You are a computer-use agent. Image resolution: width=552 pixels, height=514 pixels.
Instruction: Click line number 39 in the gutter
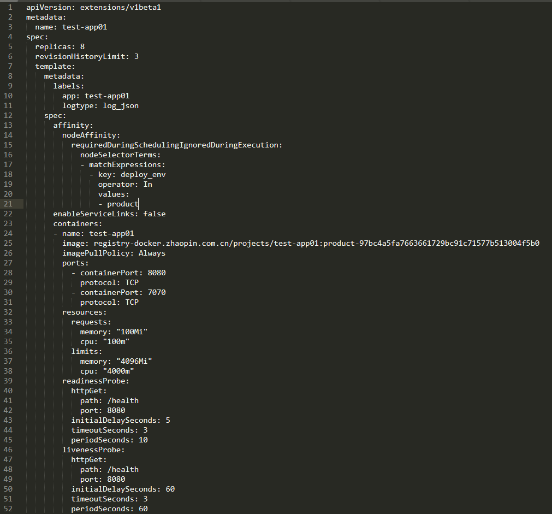8,381
